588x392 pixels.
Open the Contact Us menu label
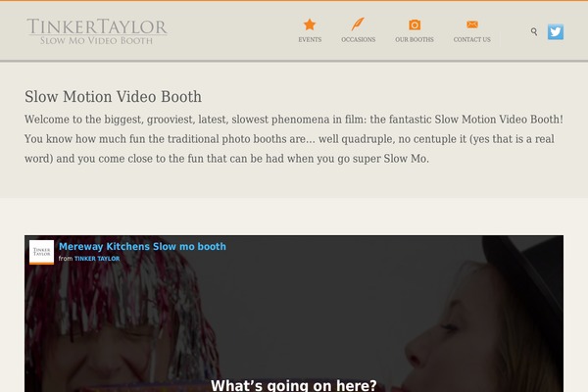tap(472, 39)
